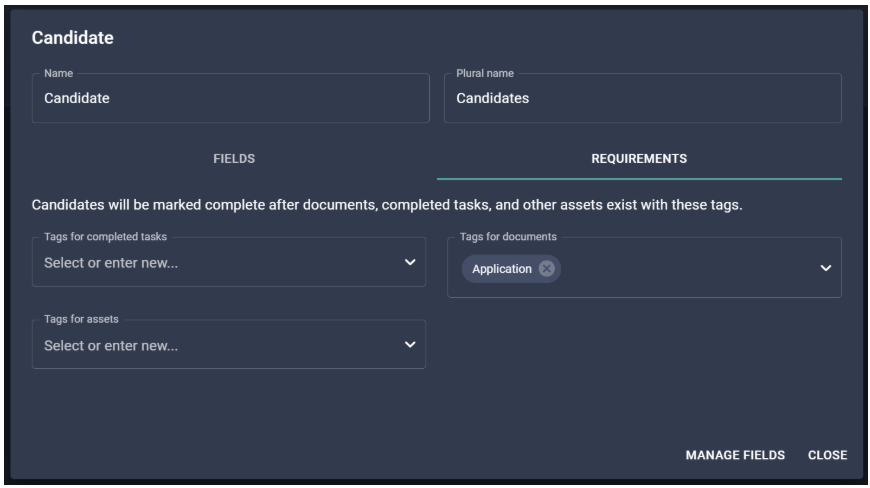Close the Candidate dialog
Viewport: 870px width, 488px height.
pyautogui.click(x=827, y=455)
